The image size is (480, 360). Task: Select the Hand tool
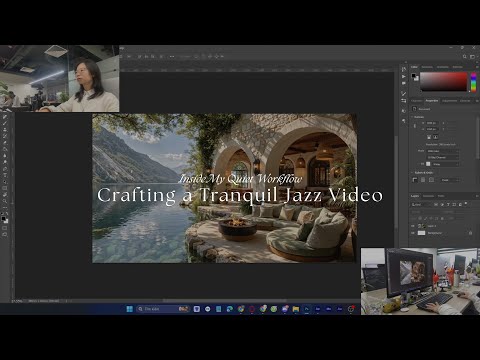point(5,194)
